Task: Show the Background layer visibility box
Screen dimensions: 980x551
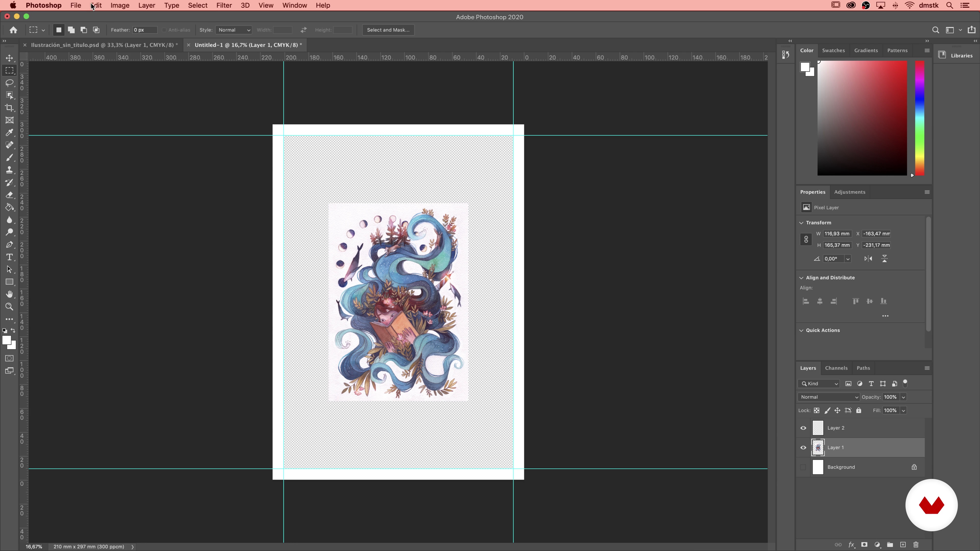Action: pos(803,467)
